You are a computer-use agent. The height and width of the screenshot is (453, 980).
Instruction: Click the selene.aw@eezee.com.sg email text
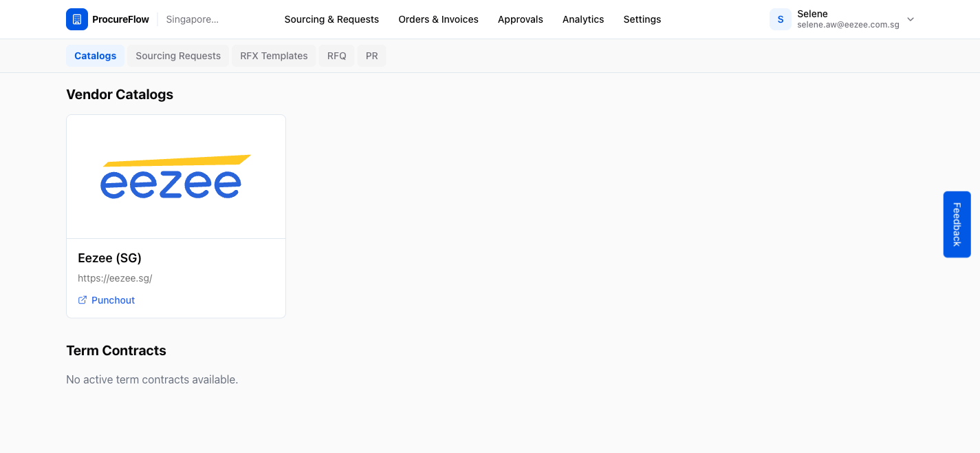click(848, 25)
